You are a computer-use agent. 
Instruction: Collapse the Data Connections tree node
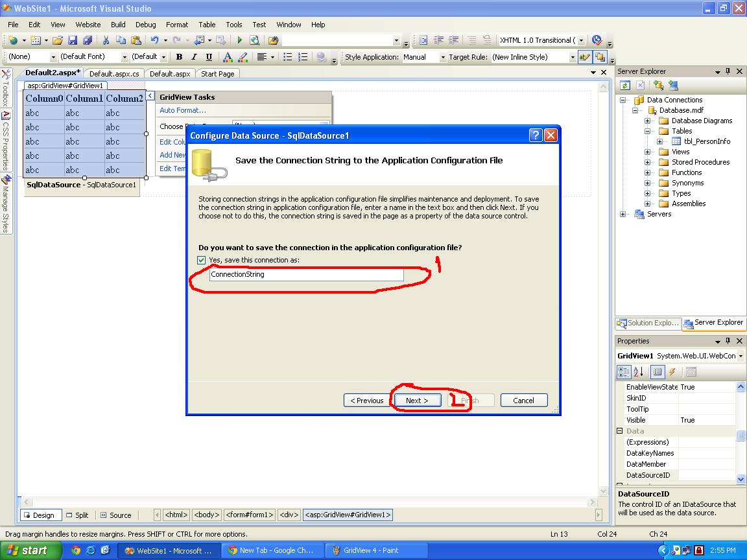pos(622,100)
